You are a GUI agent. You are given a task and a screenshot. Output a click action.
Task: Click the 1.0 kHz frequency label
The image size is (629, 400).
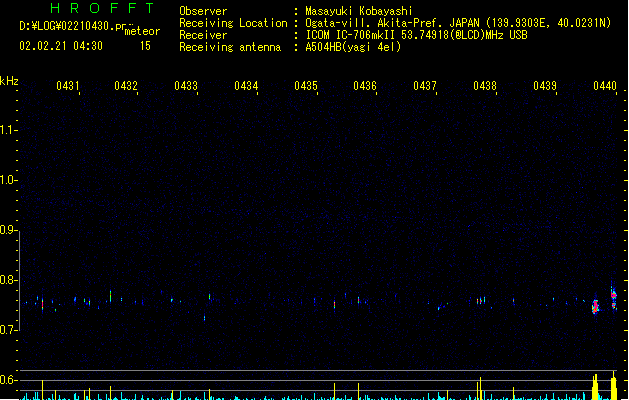(x=8, y=180)
